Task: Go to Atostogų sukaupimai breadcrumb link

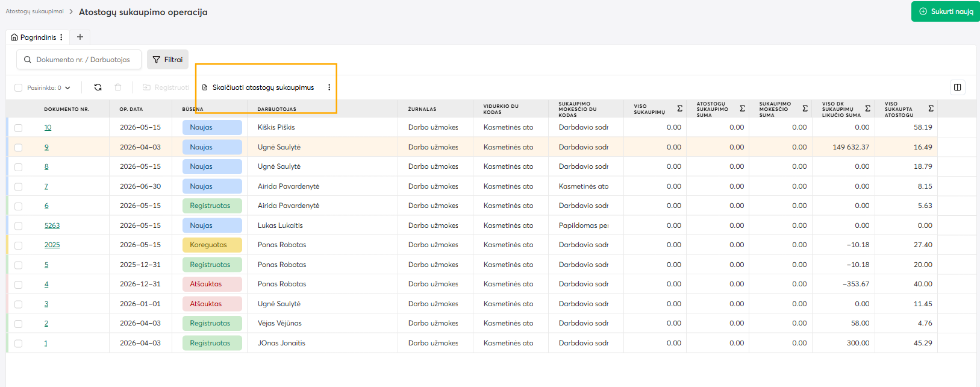Action: tap(34, 11)
